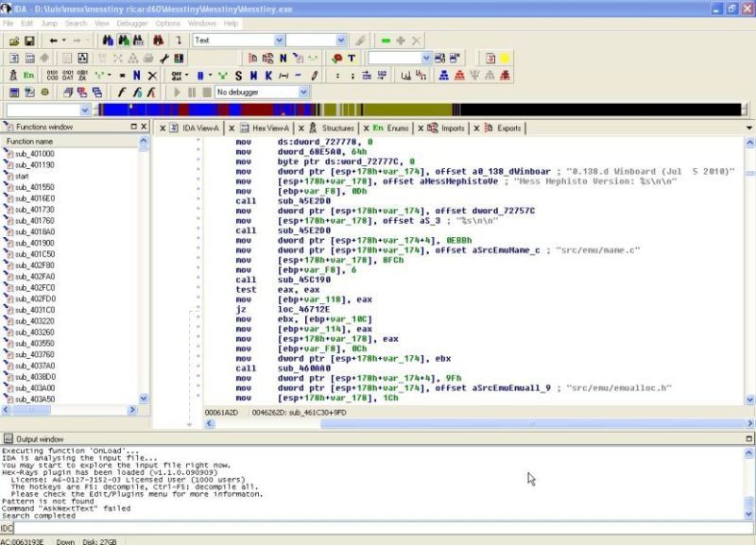Click the IDC command input field

pos(384,528)
